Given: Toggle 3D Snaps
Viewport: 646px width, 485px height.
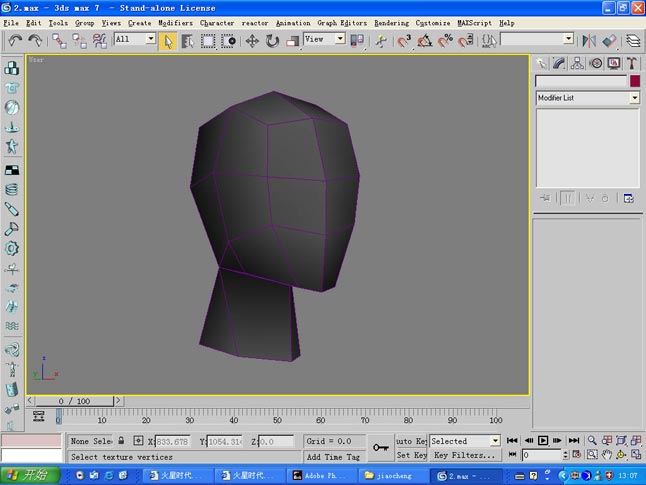Looking at the screenshot, I should click(404, 41).
